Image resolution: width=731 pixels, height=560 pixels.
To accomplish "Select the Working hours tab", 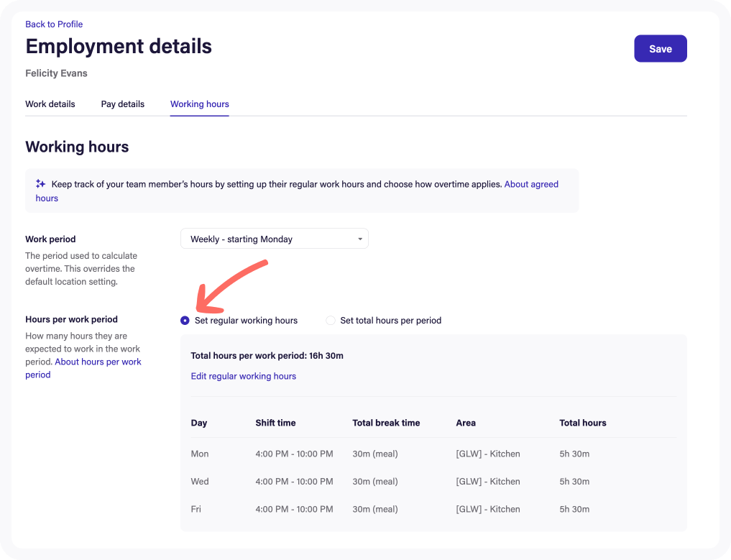I will click(x=199, y=104).
